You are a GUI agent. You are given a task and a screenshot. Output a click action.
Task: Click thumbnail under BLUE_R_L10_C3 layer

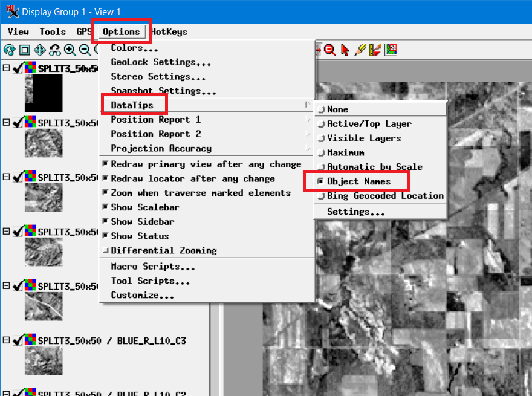[44, 361]
